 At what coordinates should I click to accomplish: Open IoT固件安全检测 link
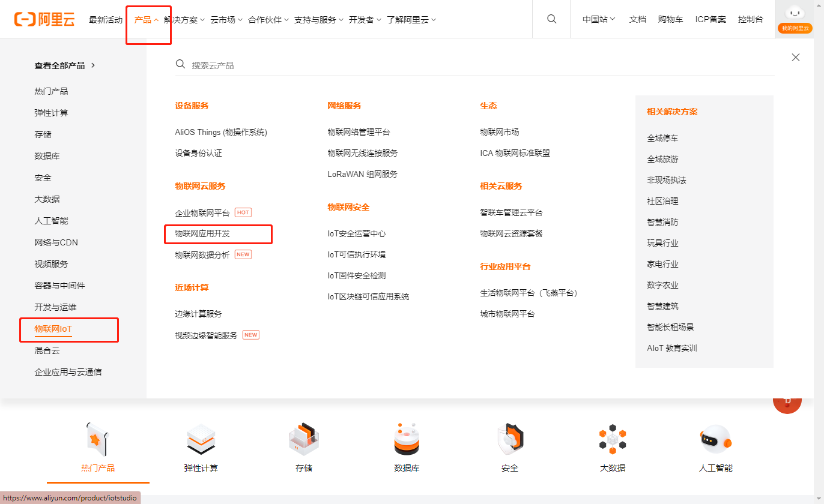357,275
